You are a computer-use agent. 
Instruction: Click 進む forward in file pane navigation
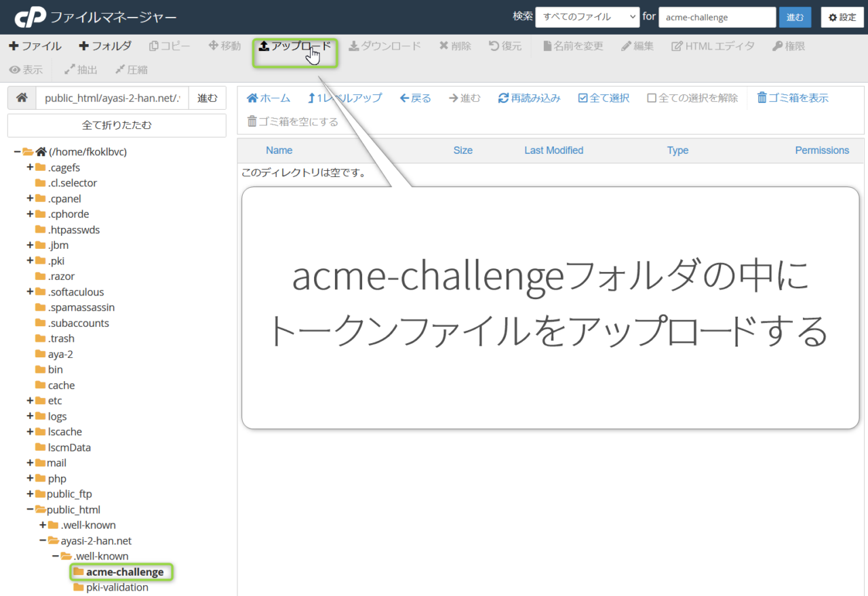[465, 98]
